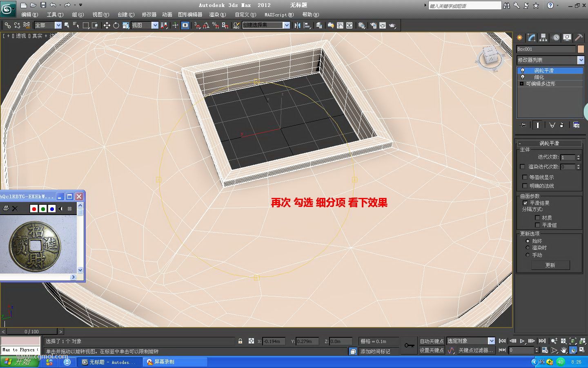The width and height of the screenshot is (588, 368).
Task: Select the 渲染时 update radio button
Action: pyautogui.click(x=528, y=248)
